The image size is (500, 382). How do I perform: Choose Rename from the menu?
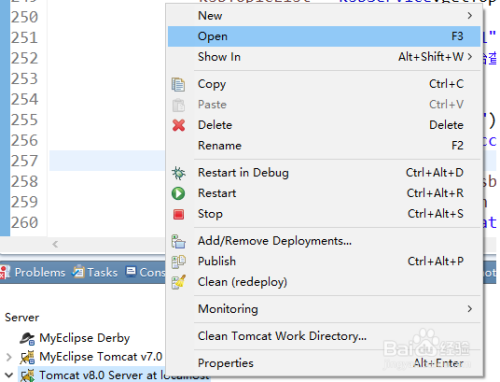[x=324, y=146]
